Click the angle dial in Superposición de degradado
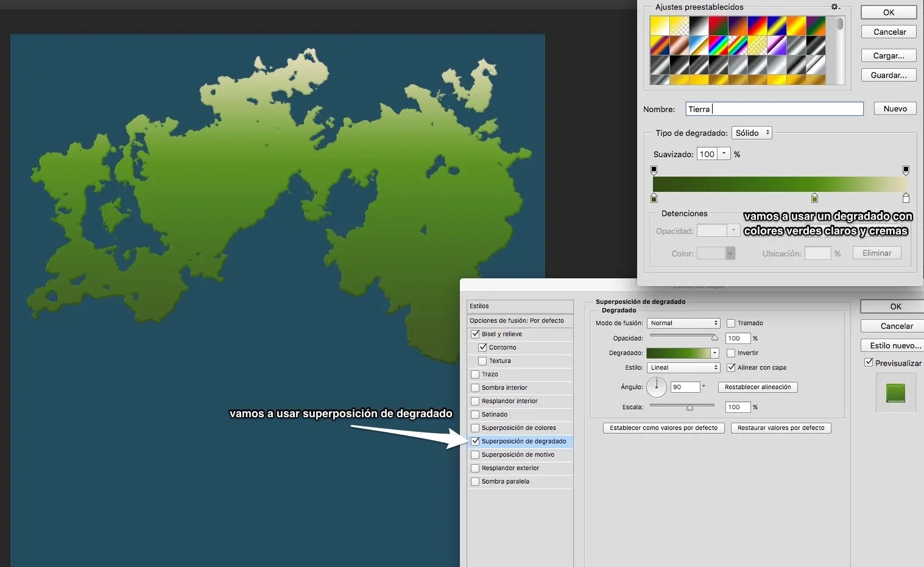This screenshot has height=567, width=924. pyautogui.click(x=657, y=387)
